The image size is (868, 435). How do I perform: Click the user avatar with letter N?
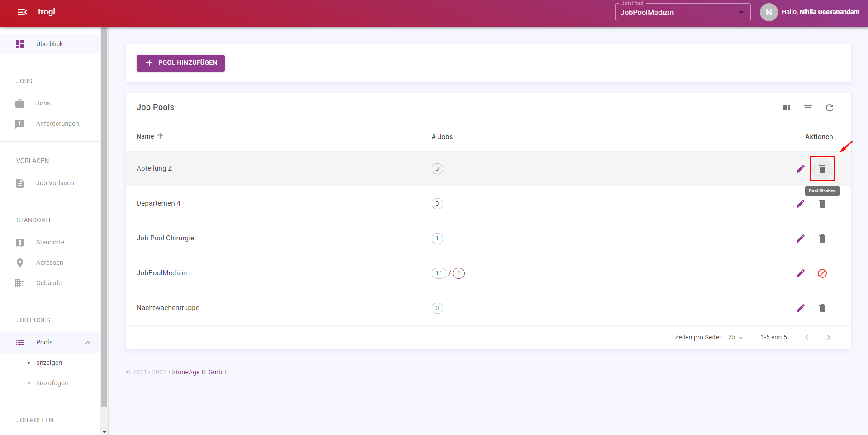pos(768,12)
